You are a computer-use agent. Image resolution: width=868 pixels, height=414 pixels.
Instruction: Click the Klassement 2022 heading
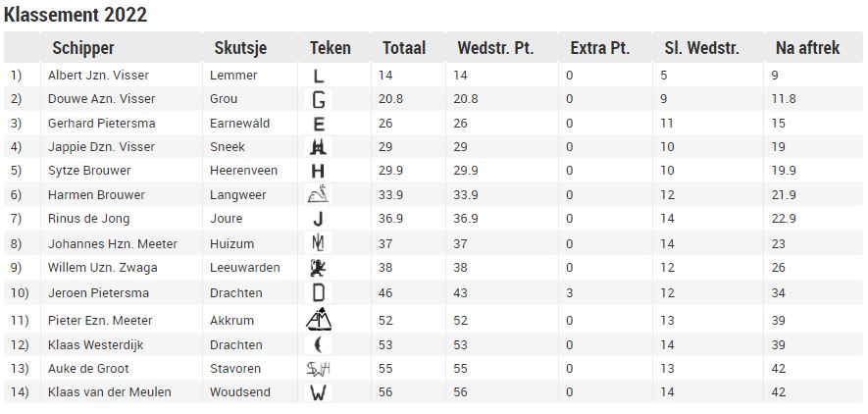click(76, 15)
